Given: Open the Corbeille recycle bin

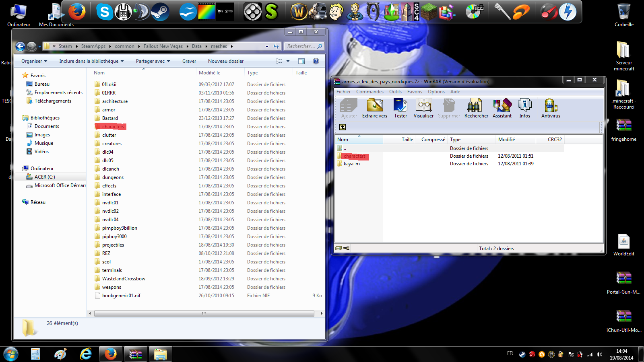Looking at the screenshot, I should click(624, 15).
